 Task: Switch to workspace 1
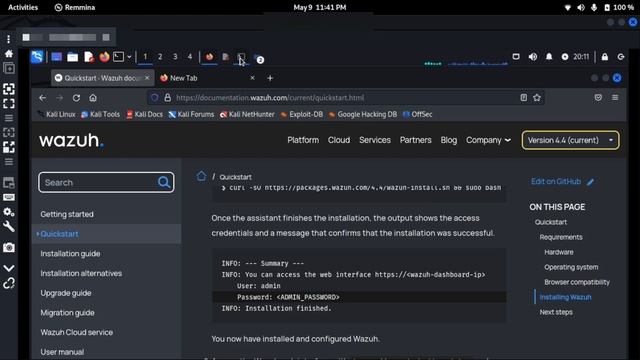pyautogui.click(x=145, y=57)
